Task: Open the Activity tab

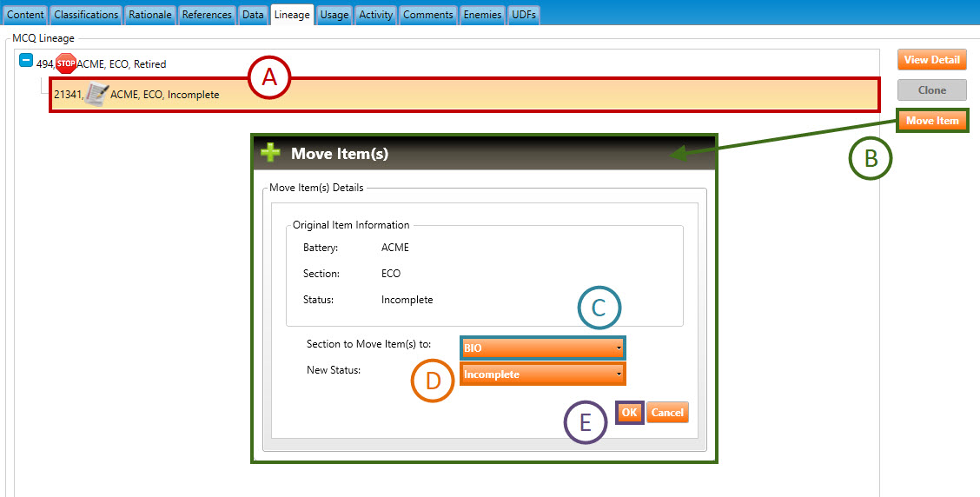Action: tap(375, 15)
